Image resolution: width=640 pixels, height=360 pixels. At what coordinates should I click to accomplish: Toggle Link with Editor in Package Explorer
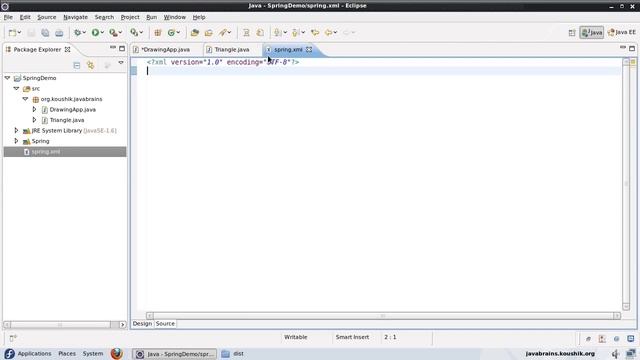click(90, 65)
